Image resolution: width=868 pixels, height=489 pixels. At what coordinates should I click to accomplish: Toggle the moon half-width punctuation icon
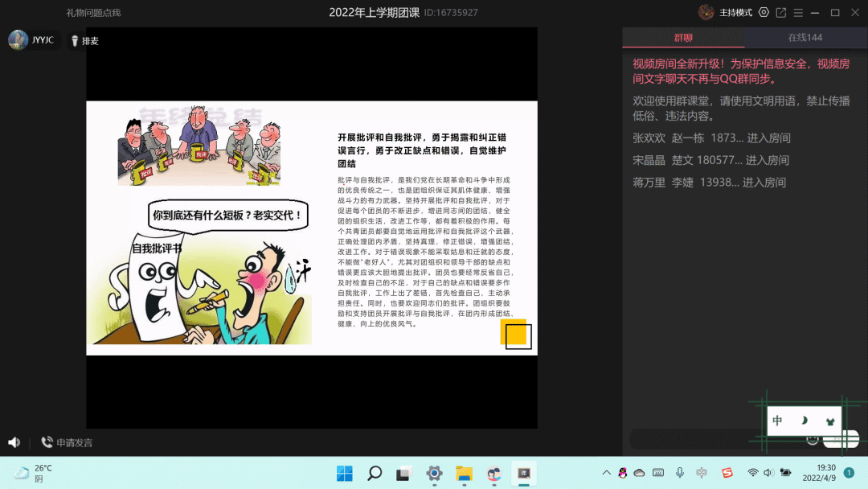point(803,421)
